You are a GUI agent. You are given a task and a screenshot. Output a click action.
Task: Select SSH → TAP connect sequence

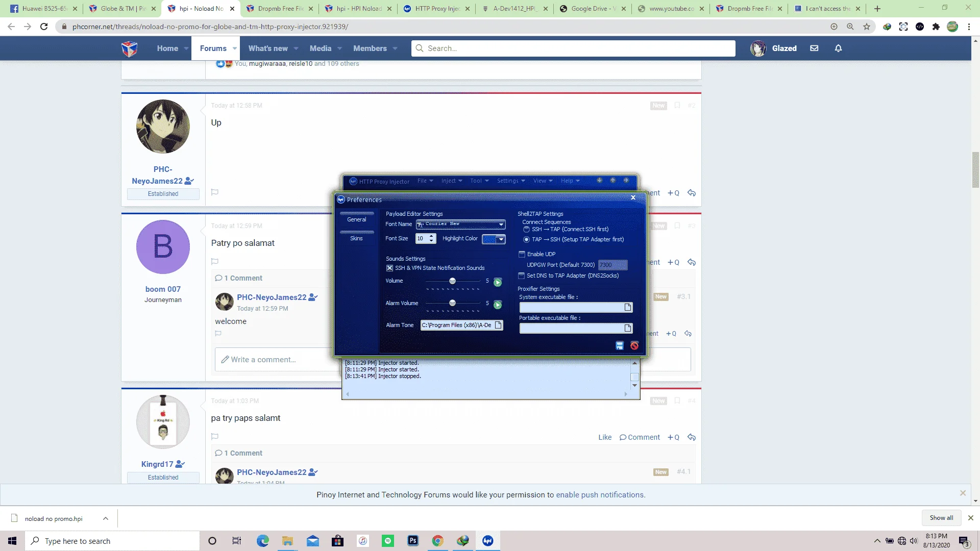pyautogui.click(x=526, y=230)
